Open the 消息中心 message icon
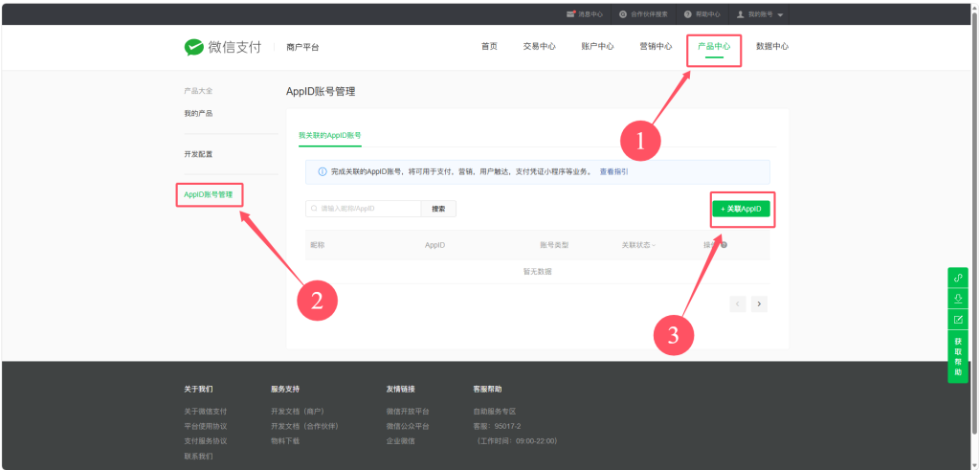980x470 pixels. pos(570,13)
